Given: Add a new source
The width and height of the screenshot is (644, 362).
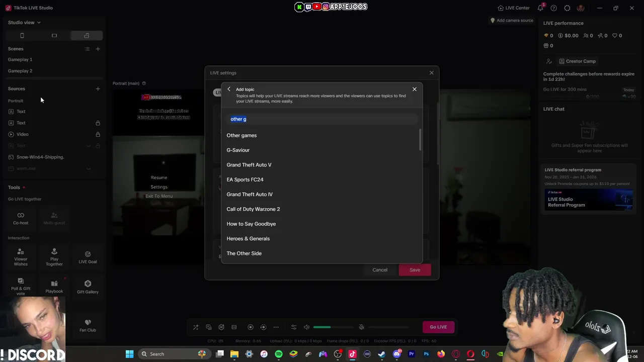Looking at the screenshot, I should pos(98,88).
